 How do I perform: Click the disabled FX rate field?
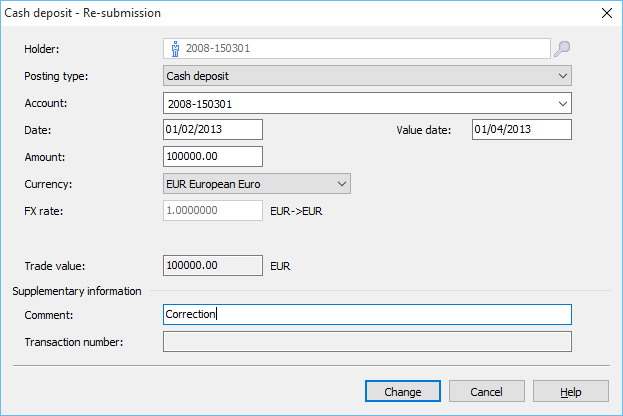coord(212,211)
